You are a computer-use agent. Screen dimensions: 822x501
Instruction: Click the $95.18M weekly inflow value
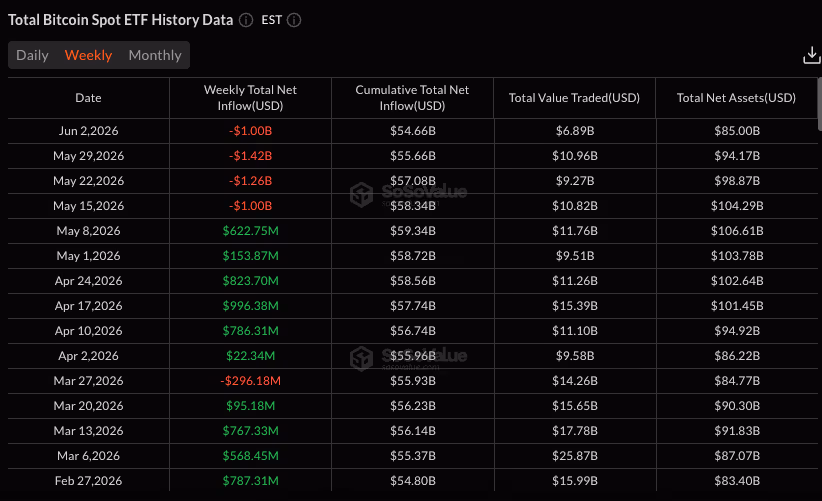pyautogui.click(x=251, y=406)
